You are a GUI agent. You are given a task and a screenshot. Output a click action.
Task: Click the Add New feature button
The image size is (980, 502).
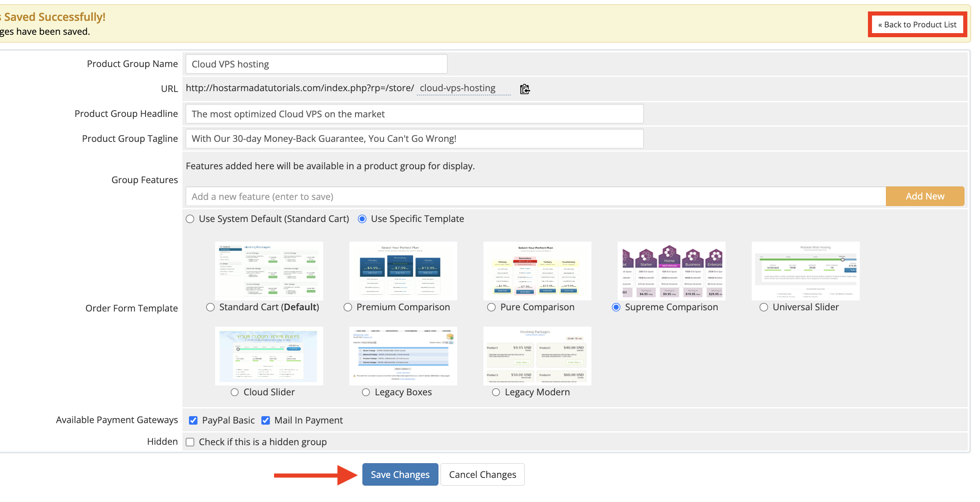[925, 196]
